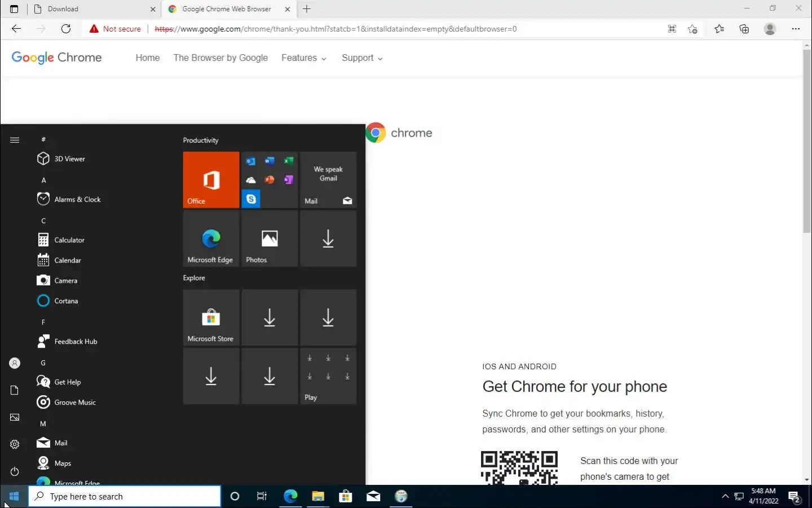Open Settings gear in Start sidebar

pos(15,445)
